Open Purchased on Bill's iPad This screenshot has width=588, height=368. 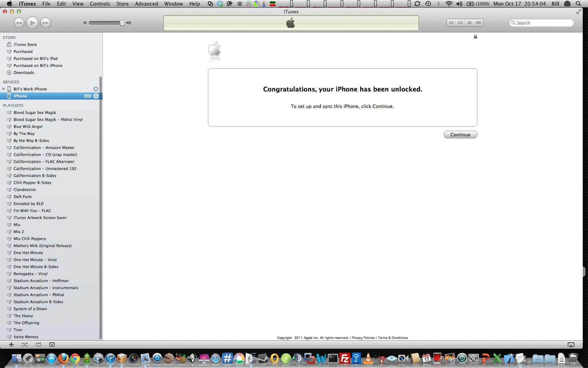tap(35, 59)
